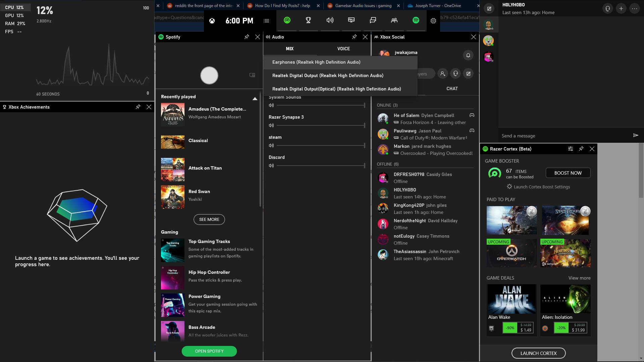Select Earphones (Realtek High Definition Audio) output
Screen dimensions: 644x362
pyautogui.click(x=340, y=62)
